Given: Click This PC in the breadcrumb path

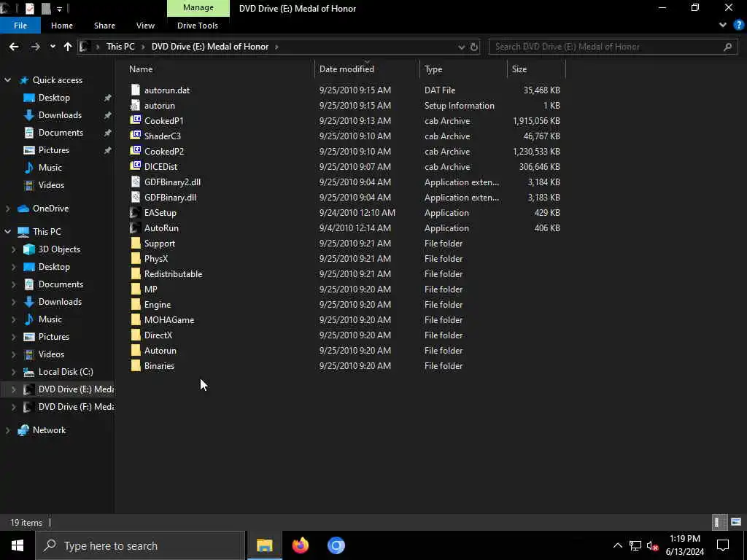Looking at the screenshot, I should click(x=120, y=47).
